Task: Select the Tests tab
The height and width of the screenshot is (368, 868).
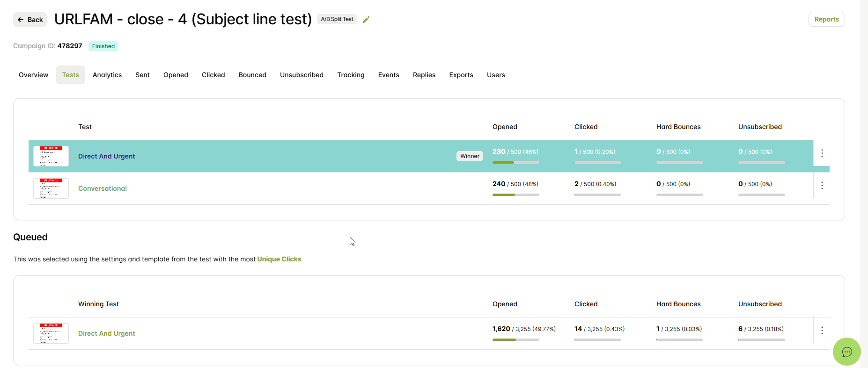Action: (x=70, y=75)
